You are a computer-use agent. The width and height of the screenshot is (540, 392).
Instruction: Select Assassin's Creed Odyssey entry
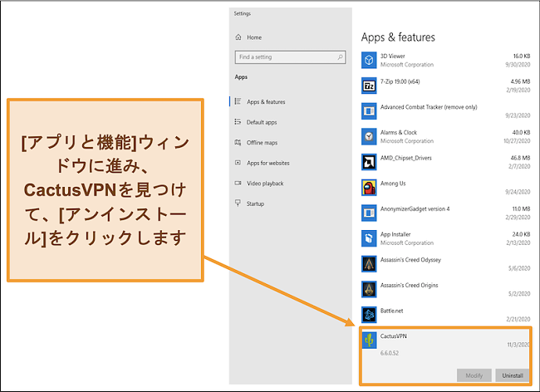point(410,260)
